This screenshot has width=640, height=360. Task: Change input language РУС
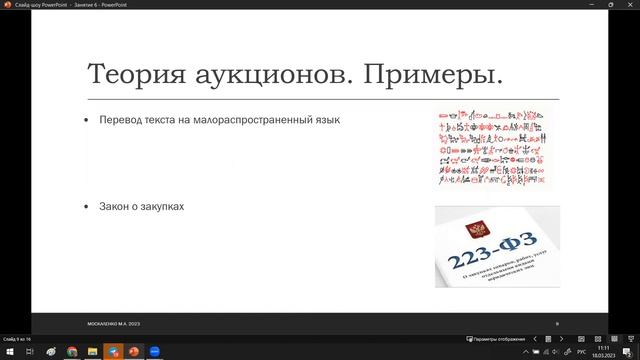pyautogui.click(x=582, y=352)
